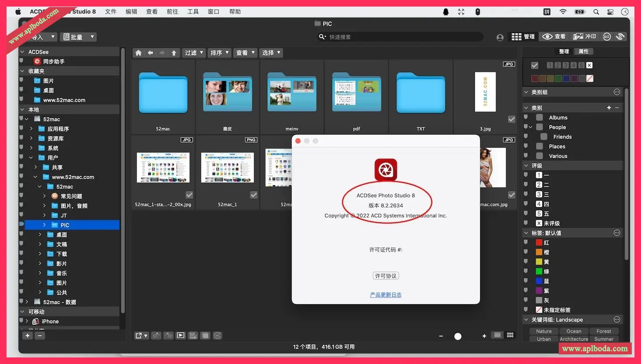Add a folder with the plus button under the sidebar
The width and height of the screenshot is (641, 364).
coord(28,336)
